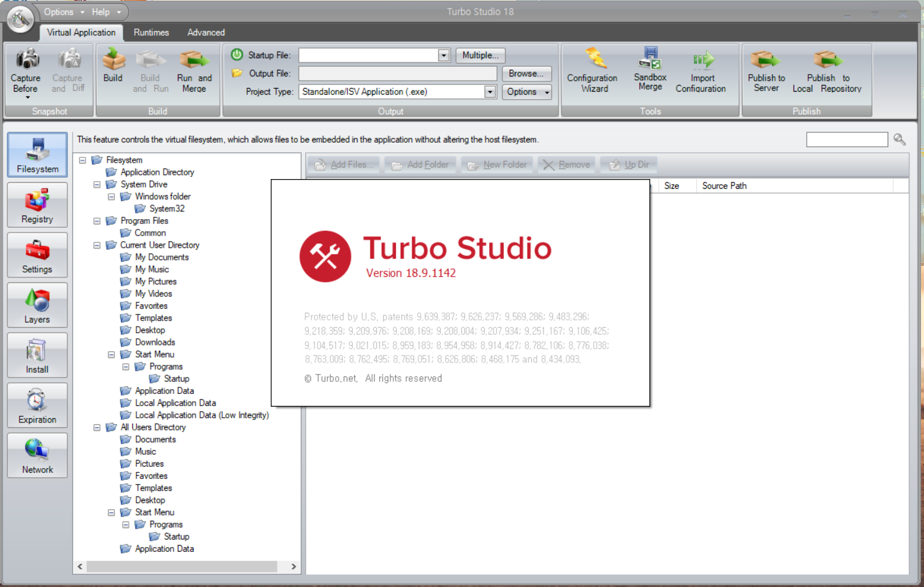Open the Layers side panel
924x587 pixels.
(x=37, y=305)
